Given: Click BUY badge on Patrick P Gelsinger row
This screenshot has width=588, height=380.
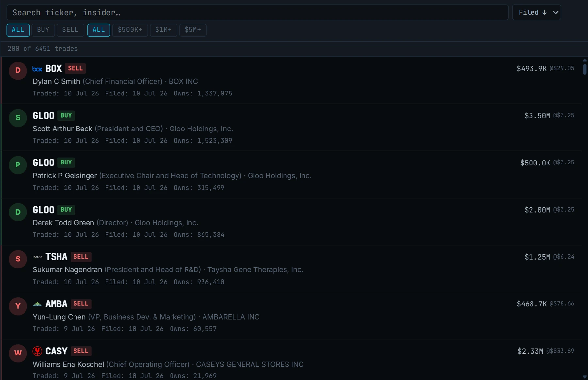Looking at the screenshot, I should (66, 163).
